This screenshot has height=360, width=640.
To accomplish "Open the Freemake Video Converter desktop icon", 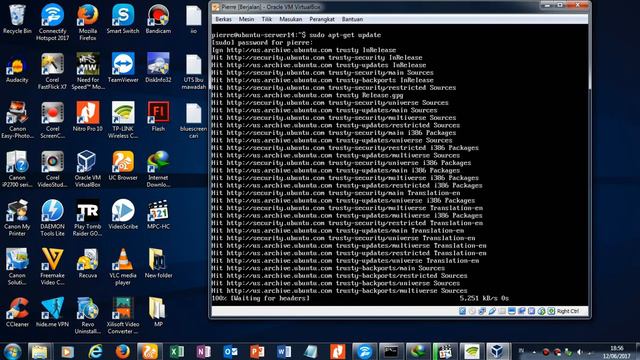I will pos(52,267).
